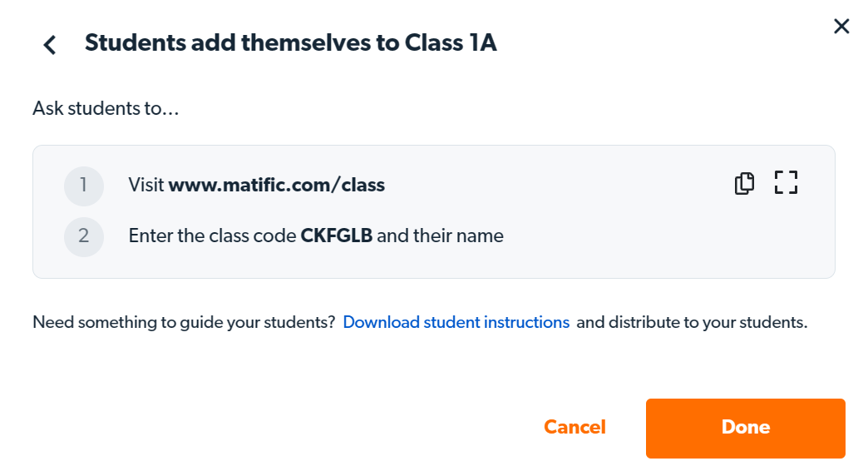The height and width of the screenshot is (471, 868).
Task: Close the dialog with the X icon
Action: pyautogui.click(x=841, y=27)
